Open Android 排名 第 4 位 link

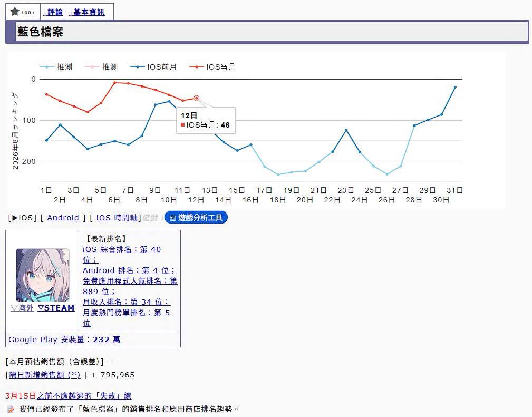pyautogui.click(x=130, y=270)
